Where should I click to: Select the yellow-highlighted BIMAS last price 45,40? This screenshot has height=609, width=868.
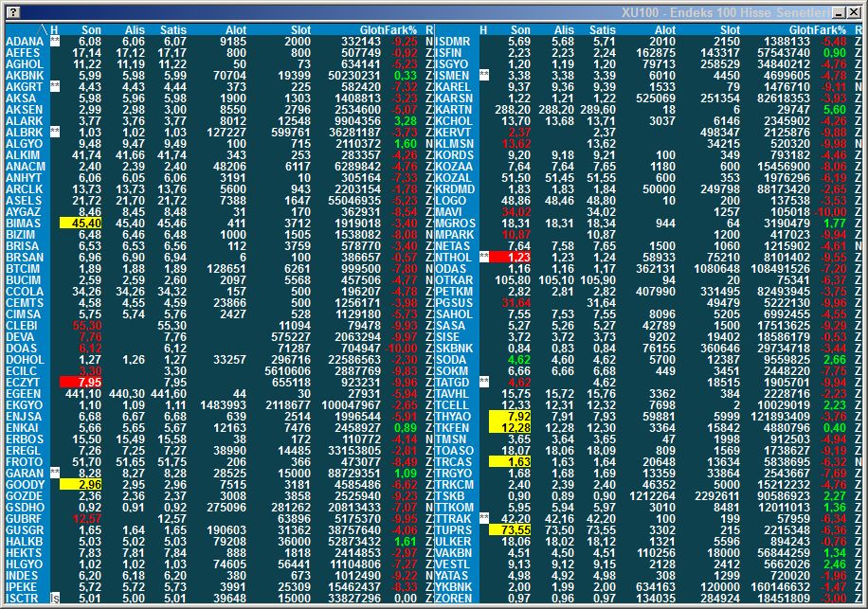pos(81,223)
